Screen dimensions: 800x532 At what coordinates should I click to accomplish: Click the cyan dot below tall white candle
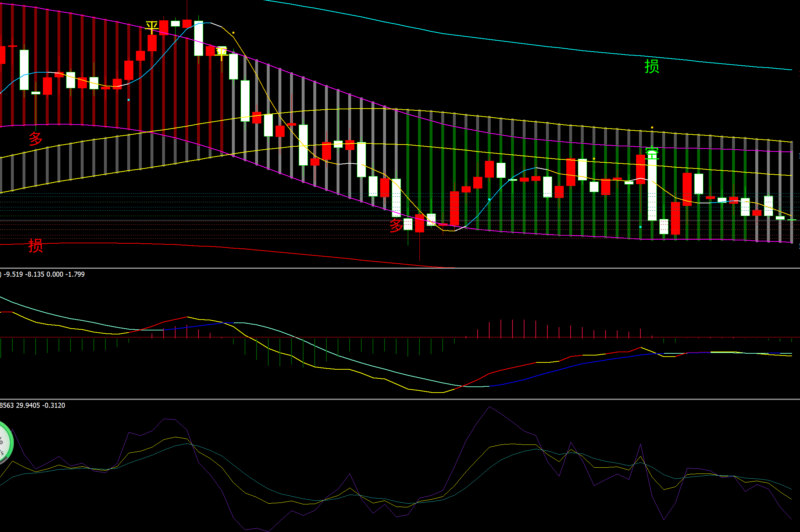point(640,227)
